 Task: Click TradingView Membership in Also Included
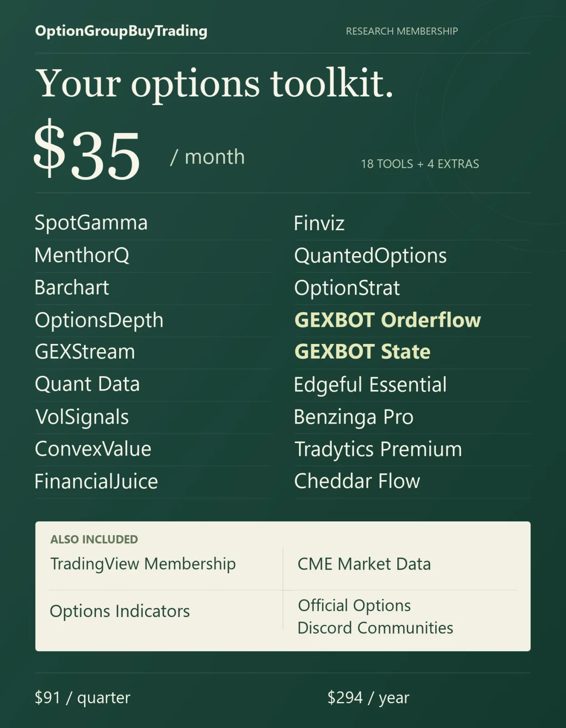coord(143,564)
